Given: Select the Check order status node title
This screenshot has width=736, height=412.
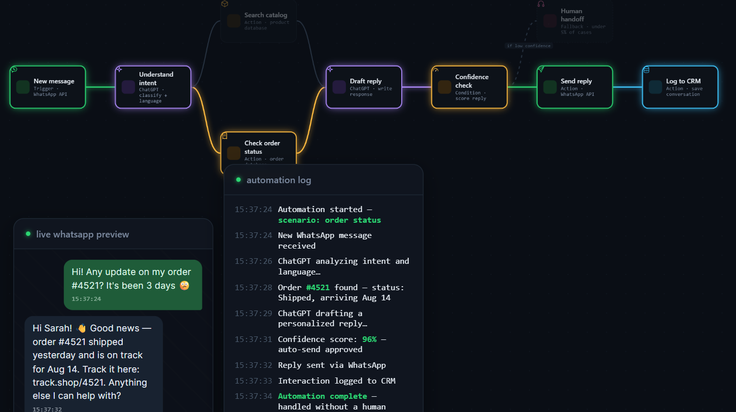Looking at the screenshot, I should (x=262, y=147).
